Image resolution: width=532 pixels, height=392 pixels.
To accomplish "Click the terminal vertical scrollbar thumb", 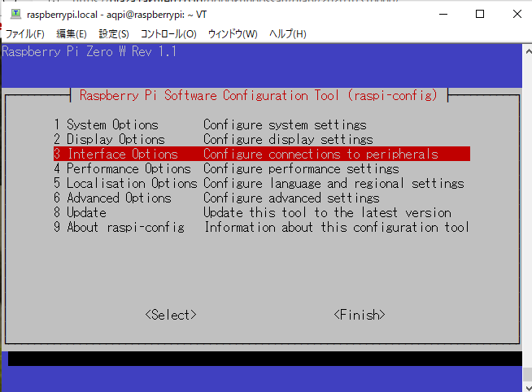I will (528, 375).
